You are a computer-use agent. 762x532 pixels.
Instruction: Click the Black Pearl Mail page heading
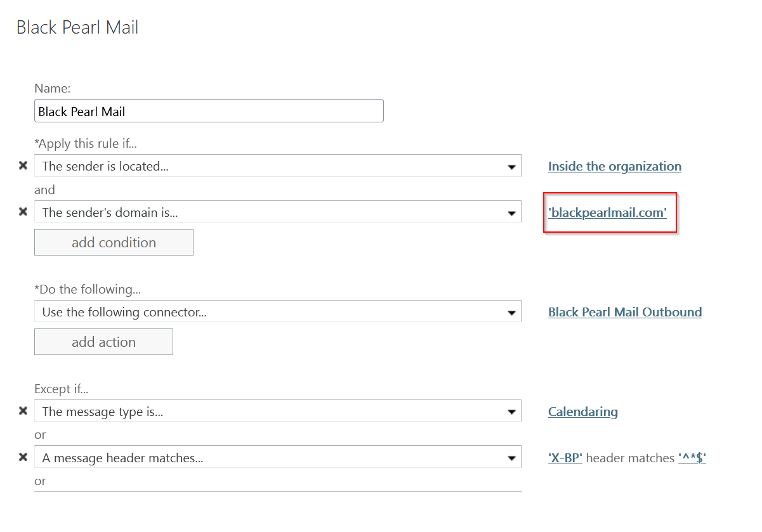coord(77,28)
